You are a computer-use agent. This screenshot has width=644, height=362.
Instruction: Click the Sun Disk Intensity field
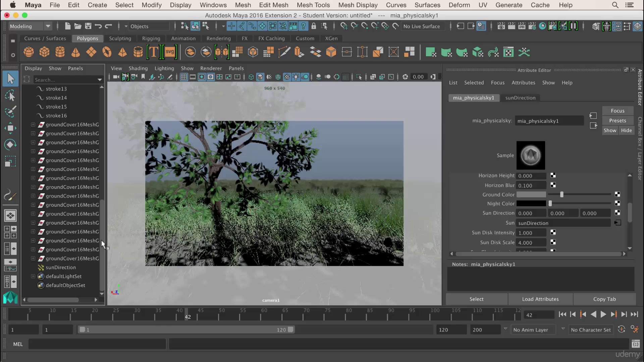[x=531, y=233]
